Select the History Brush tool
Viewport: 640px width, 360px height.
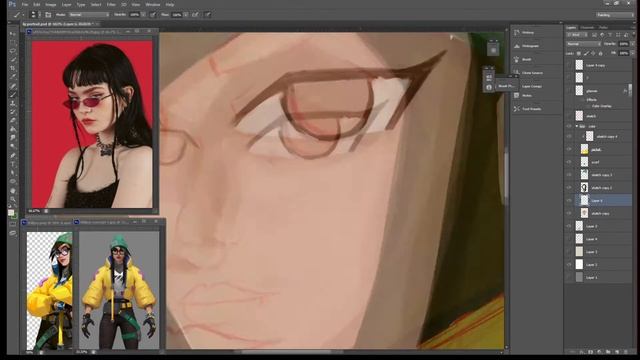pos(13,112)
